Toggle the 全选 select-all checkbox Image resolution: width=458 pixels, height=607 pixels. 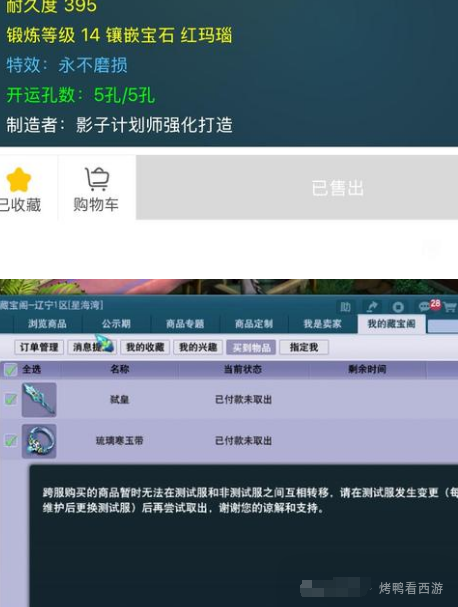[x=10, y=370]
